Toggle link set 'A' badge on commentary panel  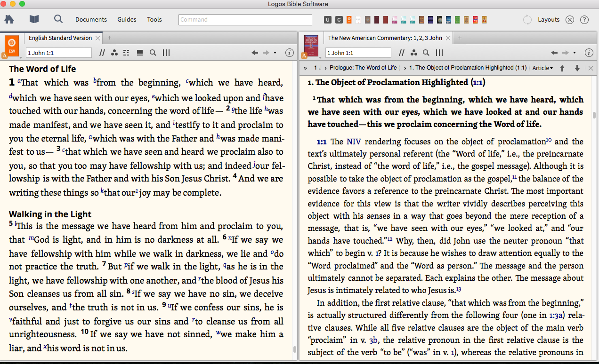pos(304,55)
